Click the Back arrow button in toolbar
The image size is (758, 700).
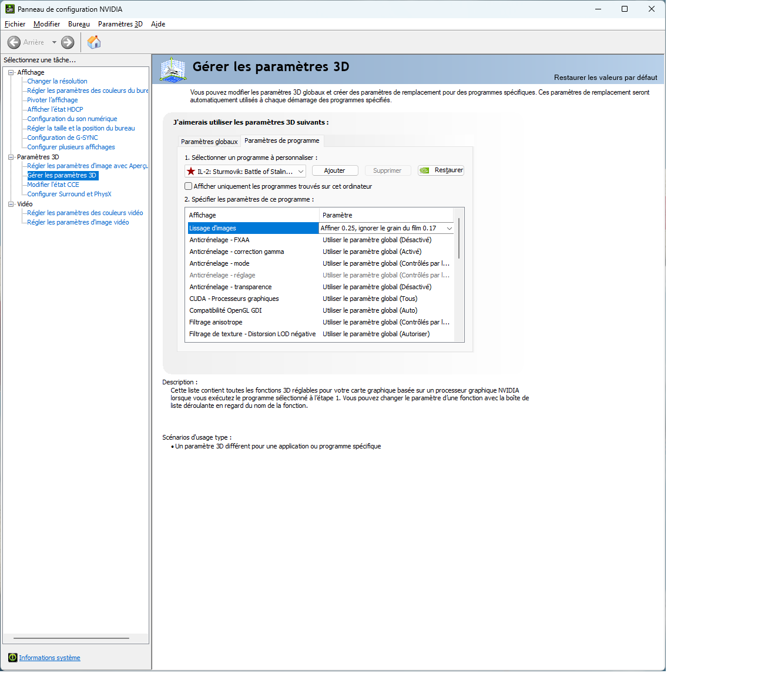(14, 42)
